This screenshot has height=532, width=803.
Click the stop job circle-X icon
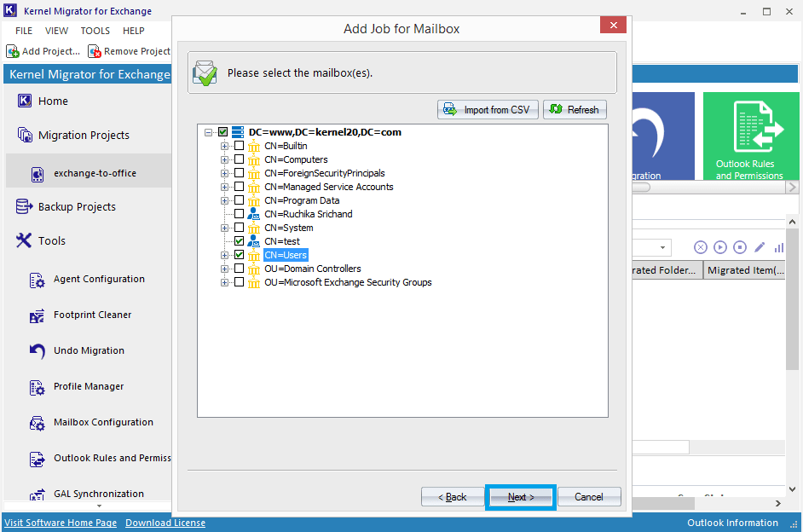coord(701,248)
